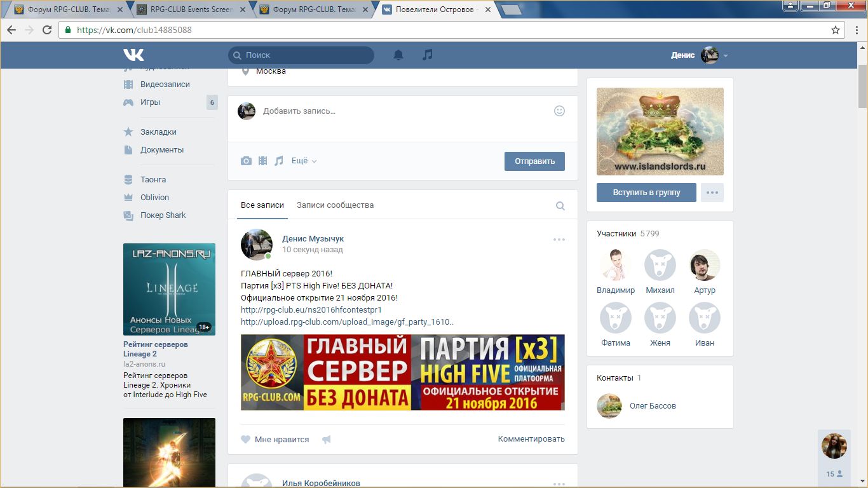
Task: Switch to RPG-CLUB Events Screen browser tab
Action: pos(192,10)
